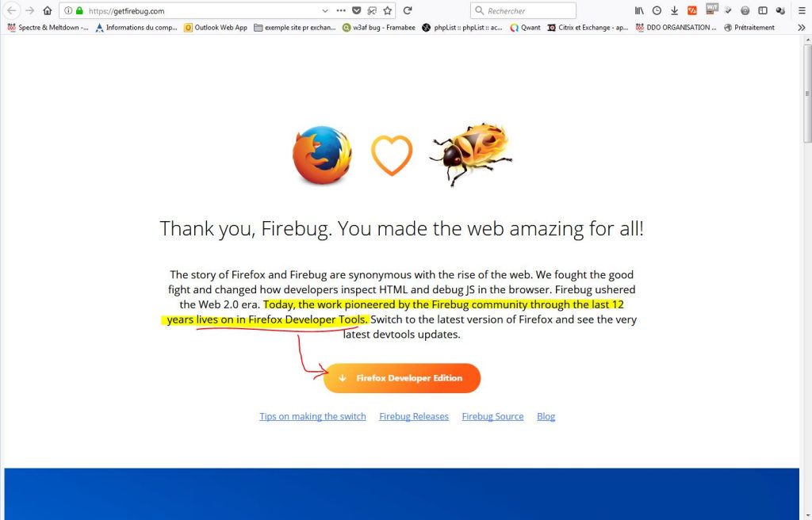Click the Home icon in the toolbar
Screen dimensions: 812x520
coord(47,10)
